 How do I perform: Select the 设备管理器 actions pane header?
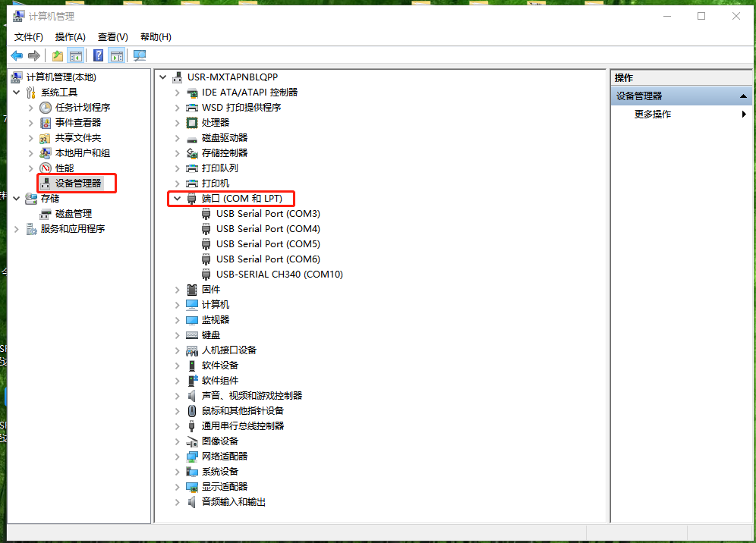682,96
